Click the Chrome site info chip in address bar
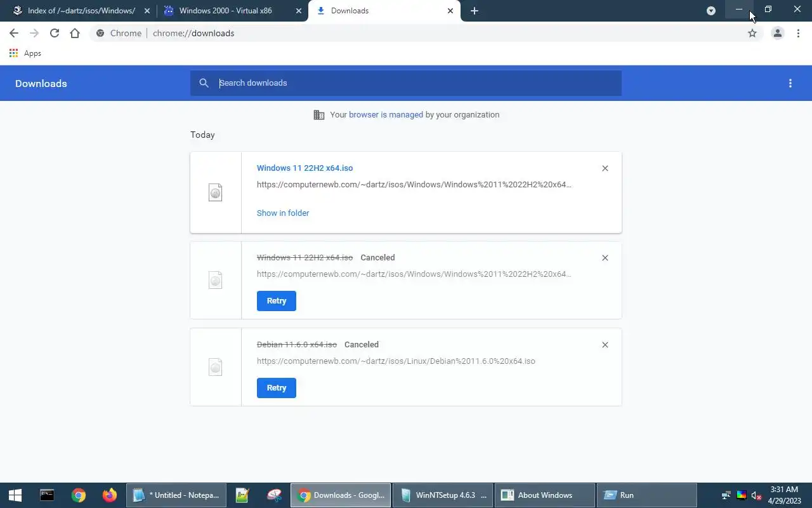Image resolution: width=812 pixels, height=508 pixels. [119, 33]
